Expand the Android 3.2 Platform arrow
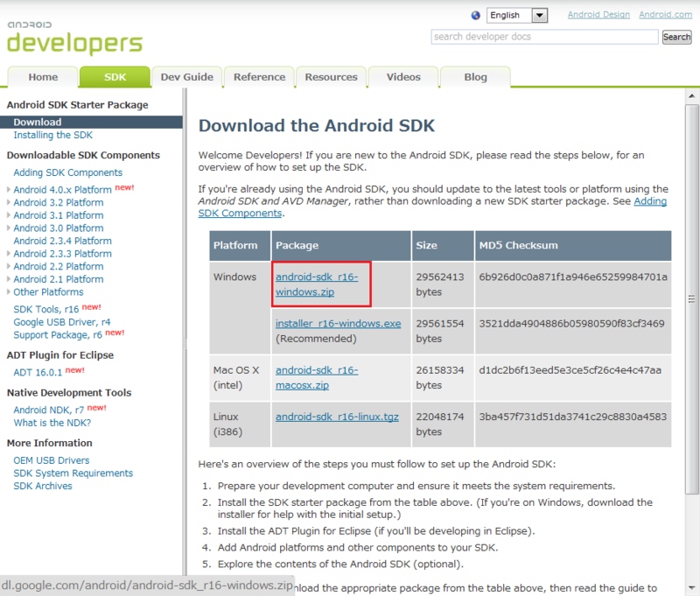 pos(9,202)
